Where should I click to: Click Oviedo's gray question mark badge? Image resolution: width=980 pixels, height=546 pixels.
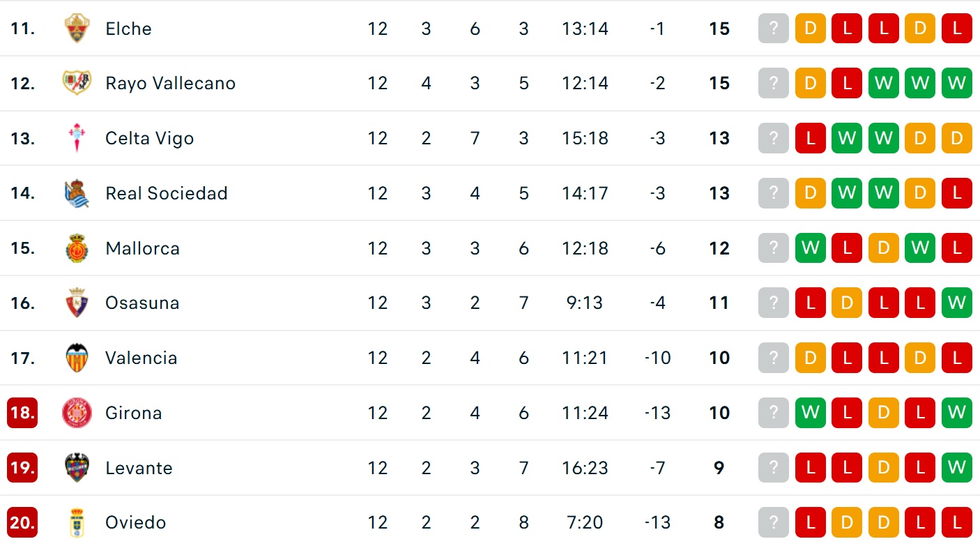774,522
